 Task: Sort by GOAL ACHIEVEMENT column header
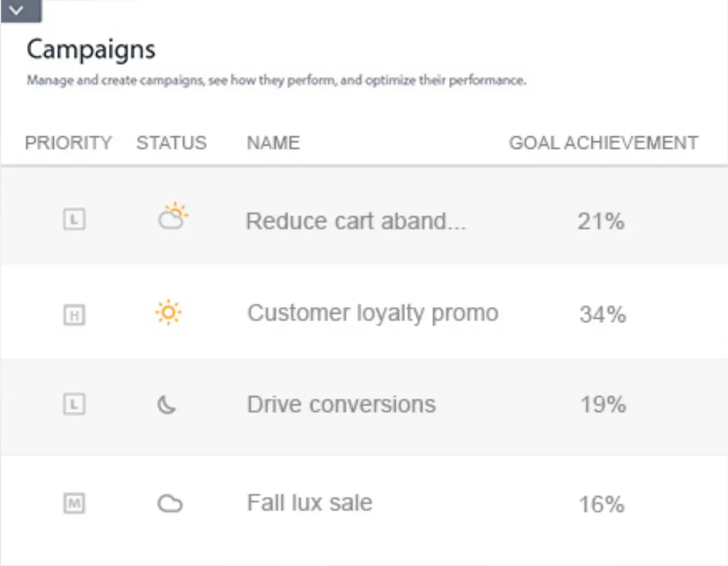pos(603,143)
